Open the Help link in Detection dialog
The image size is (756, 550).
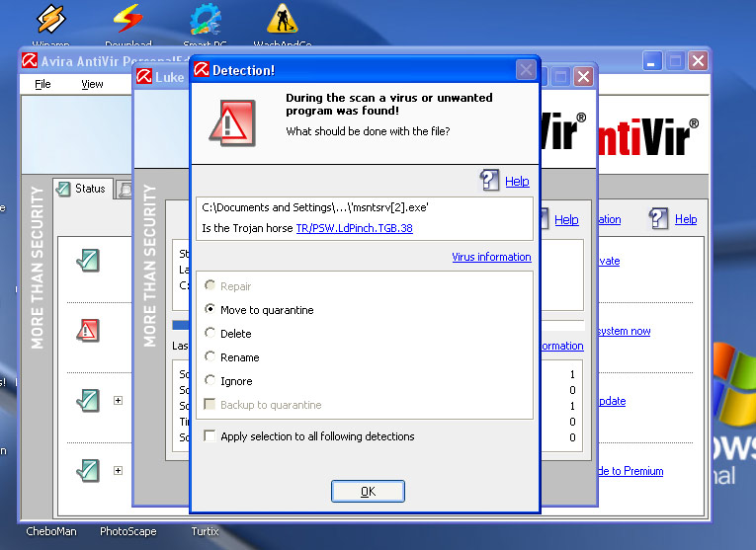point(517,181)
